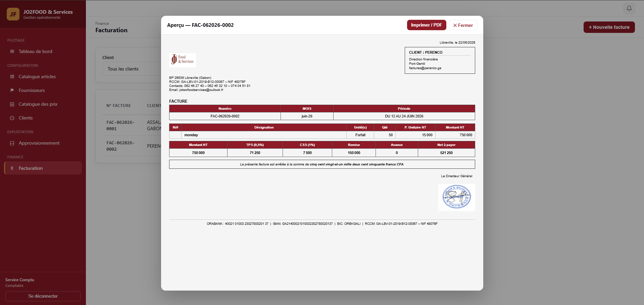Click the amount in words sentence
The width and height of the screenshot is (644, 305).
(x=322, y=164)
